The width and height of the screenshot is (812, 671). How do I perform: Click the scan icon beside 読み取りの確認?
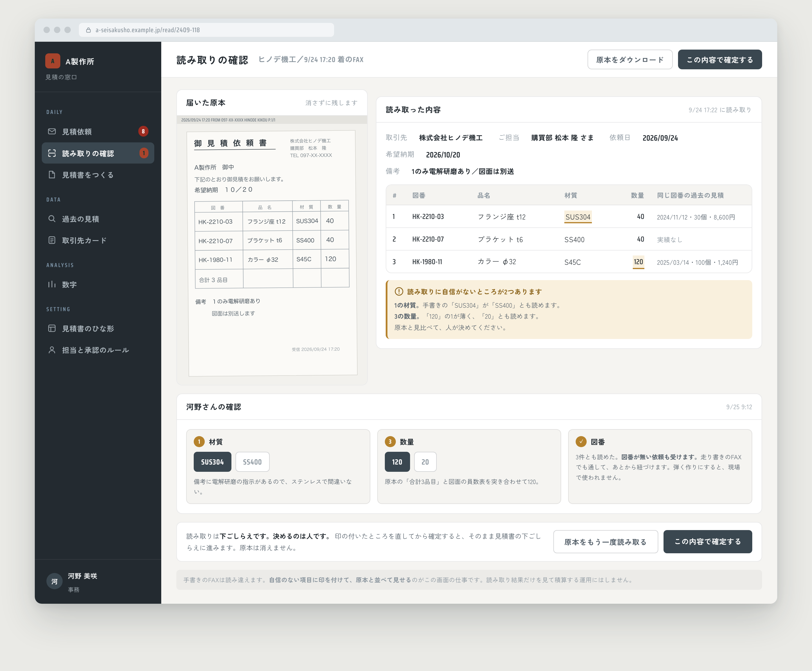coord(52,153)
